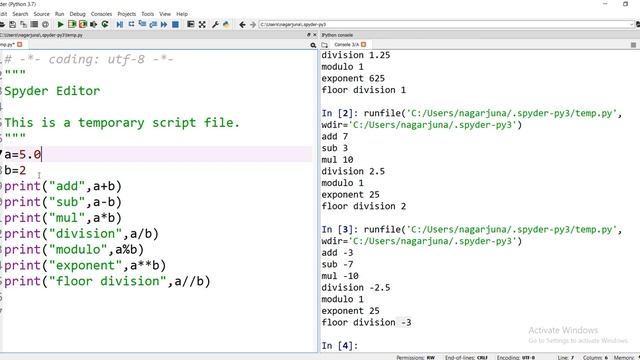Close the editor pane x button
The image size is (640, 360).
pyautogui.click(x=315, y=35)
